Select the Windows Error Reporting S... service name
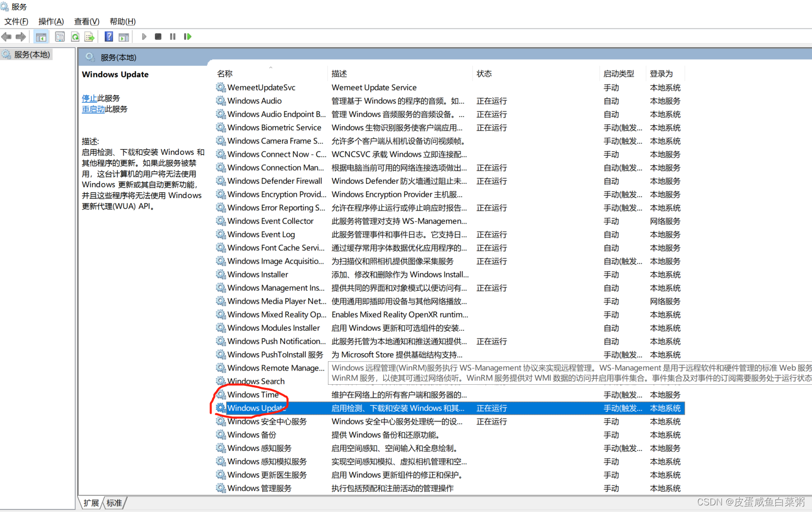Screen dimensions: 812x512 pos(276,208)
